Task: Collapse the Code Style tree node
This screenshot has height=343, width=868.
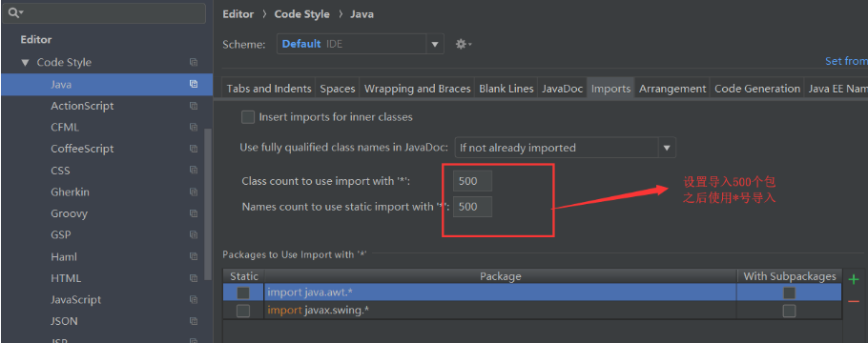Action: point(25,63)
